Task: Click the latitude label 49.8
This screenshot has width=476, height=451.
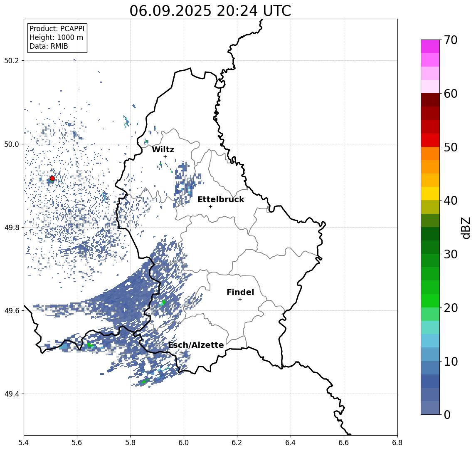Action: click(12, 227)
